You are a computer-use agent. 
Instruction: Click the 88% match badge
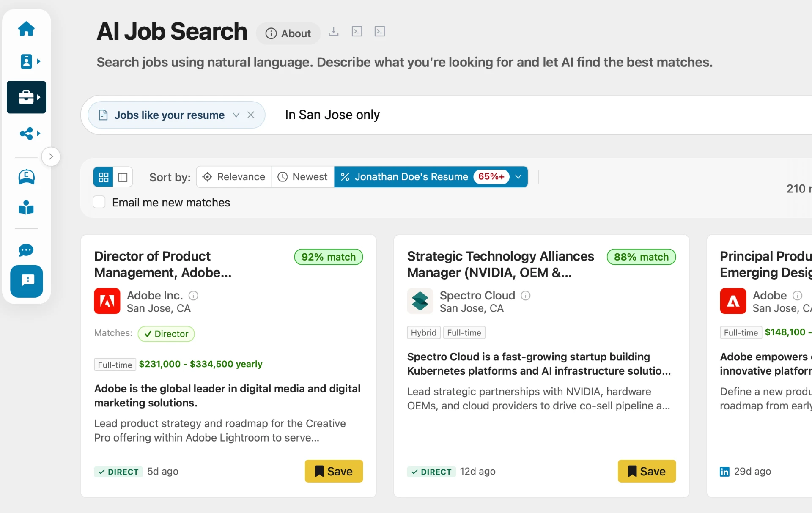[x=641, y=257]
